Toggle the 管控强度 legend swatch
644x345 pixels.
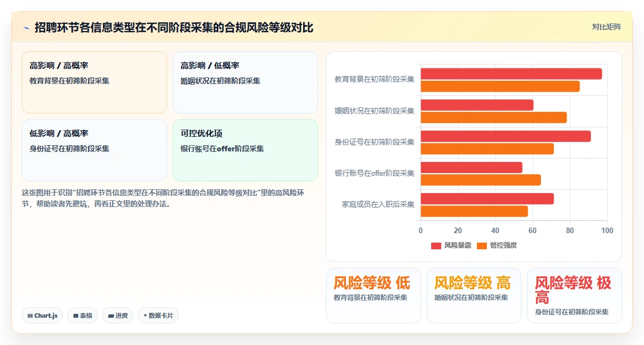coord(482,245)
